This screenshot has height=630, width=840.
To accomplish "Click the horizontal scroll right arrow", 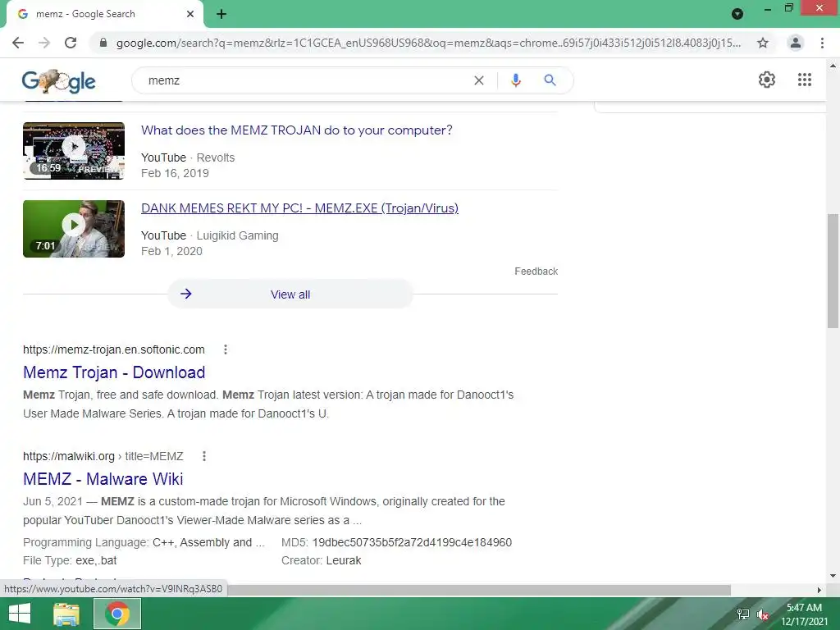I will (819, 590).
